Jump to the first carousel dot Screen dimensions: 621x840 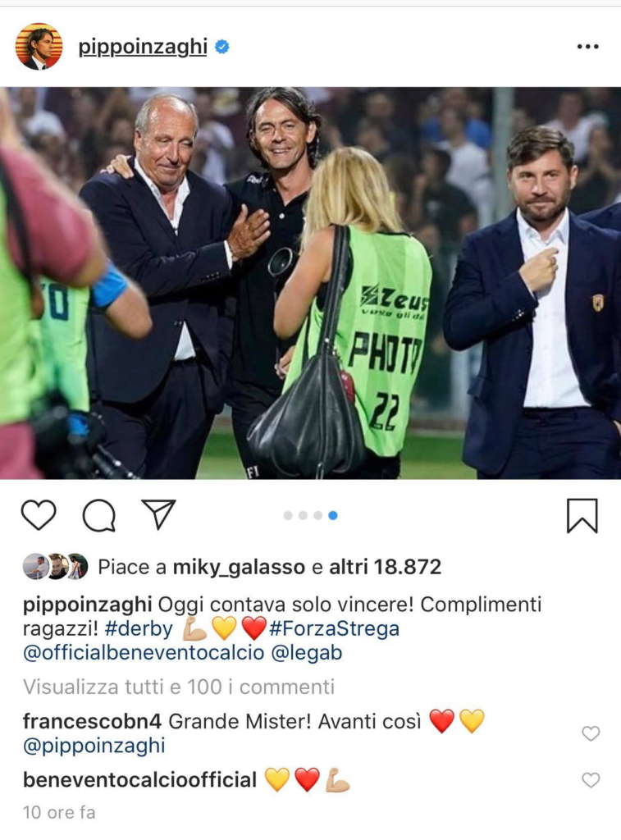pos(288,515)
